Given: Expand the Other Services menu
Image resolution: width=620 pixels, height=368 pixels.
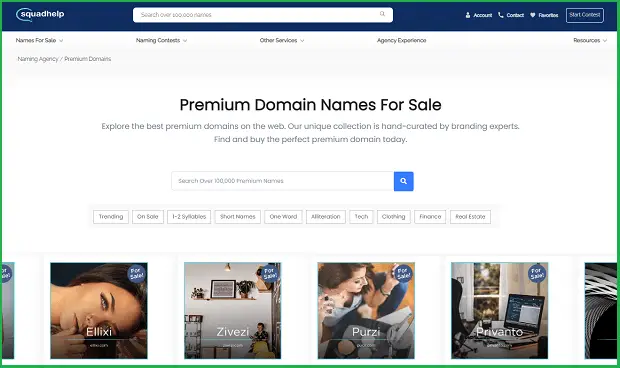Looking at the screenshot, I should (x=282, y=40).
